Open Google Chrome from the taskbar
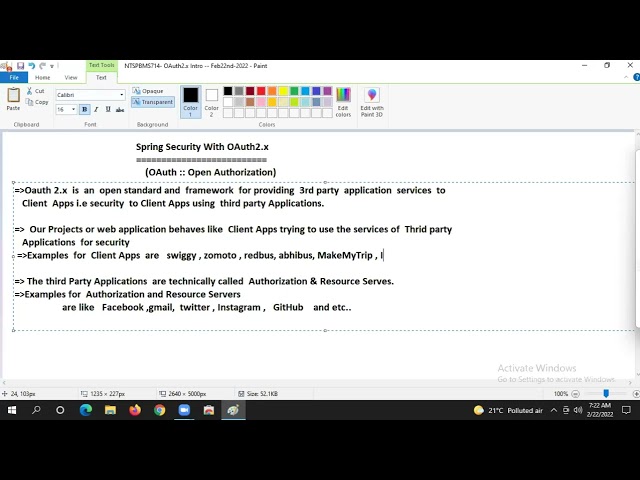 (x=160, y=410)
